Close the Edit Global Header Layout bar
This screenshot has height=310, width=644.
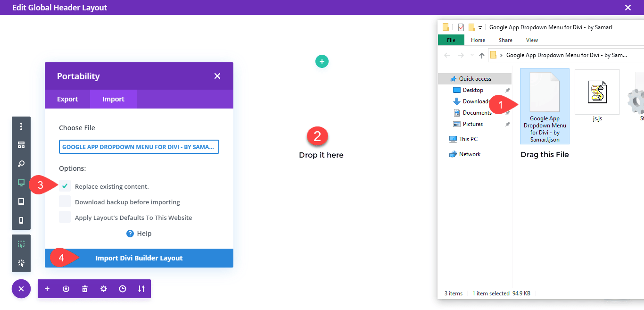628,8
